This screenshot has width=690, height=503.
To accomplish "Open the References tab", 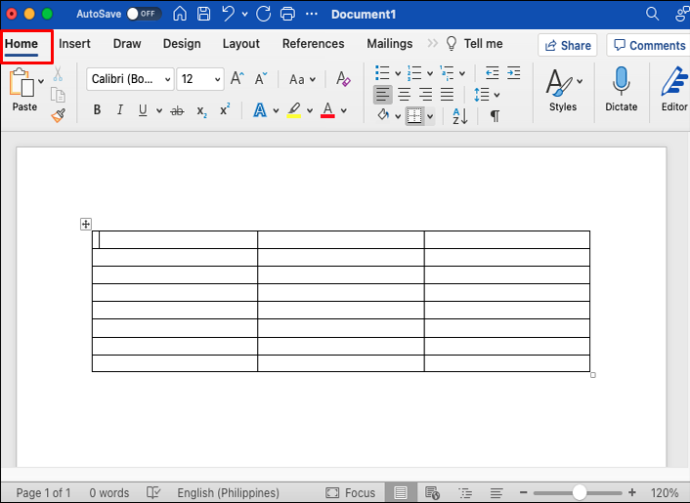I will coord(313,44).
